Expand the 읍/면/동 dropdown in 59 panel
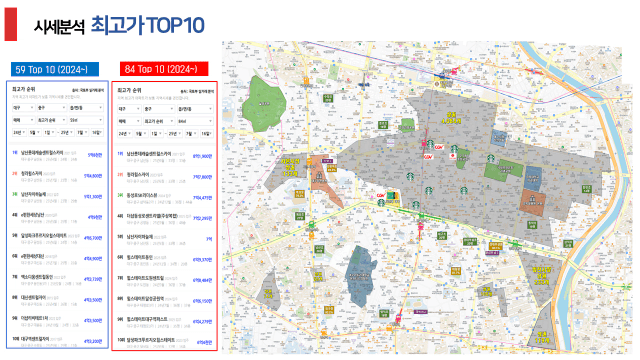The image size is (640, 360). tap(86, 108)
